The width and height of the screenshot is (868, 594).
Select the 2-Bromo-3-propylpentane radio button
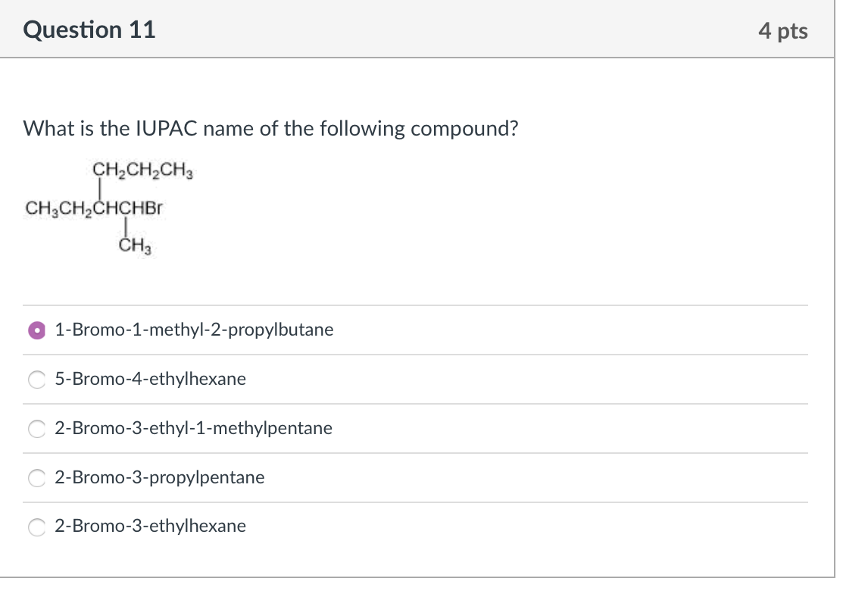pyautogui.click(x=36, y=477)
